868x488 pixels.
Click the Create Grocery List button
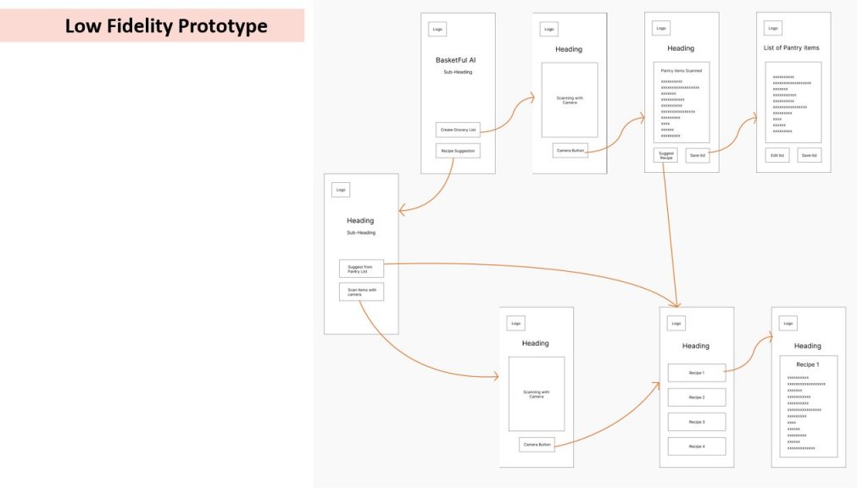pyautogui.click(x=458, y=130)
